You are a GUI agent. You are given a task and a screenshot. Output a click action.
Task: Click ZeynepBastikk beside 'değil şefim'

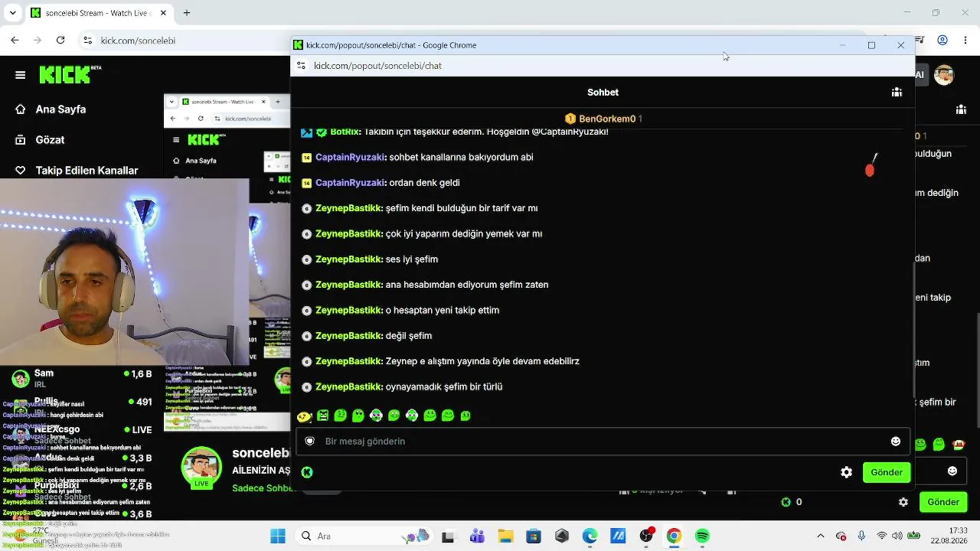[348, 336]
